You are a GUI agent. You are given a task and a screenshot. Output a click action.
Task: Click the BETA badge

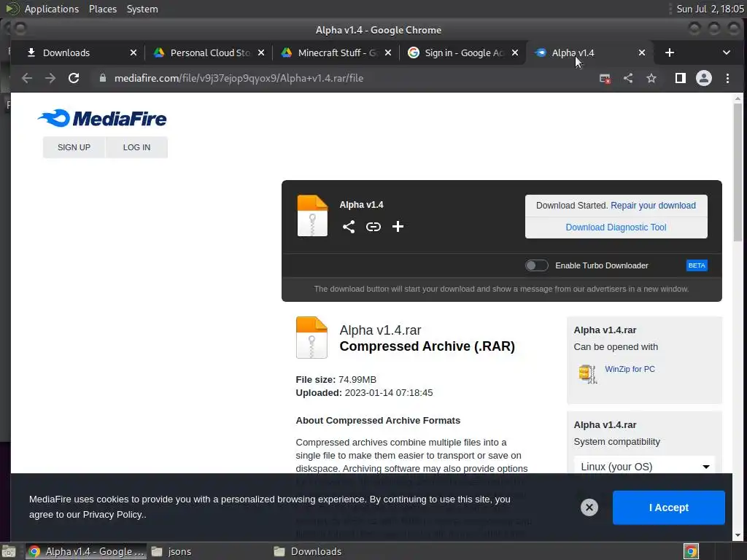coord(697,265)
